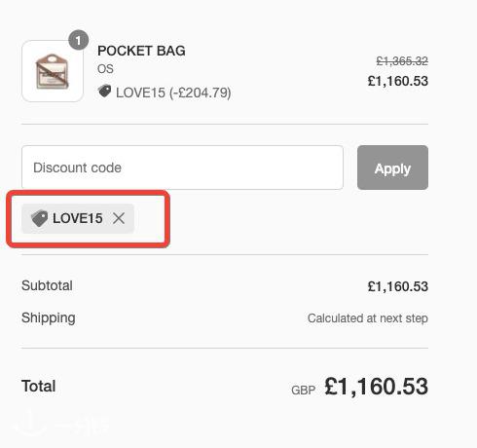Image resolution: width=477 pixels, height=448 pixels.
Task: Click the Discount code input field
Action: 182,168
